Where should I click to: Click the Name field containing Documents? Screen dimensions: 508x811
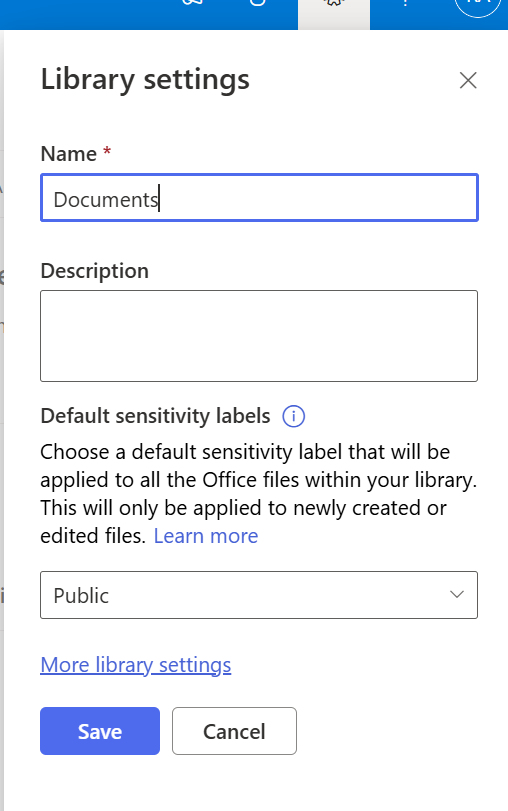pos(259,198)
